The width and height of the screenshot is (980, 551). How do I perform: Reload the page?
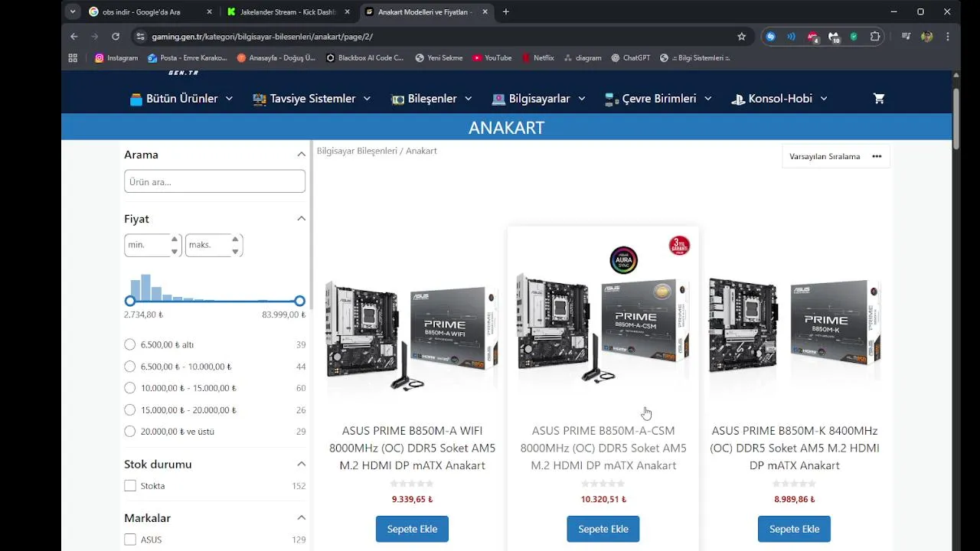(116, 37)
